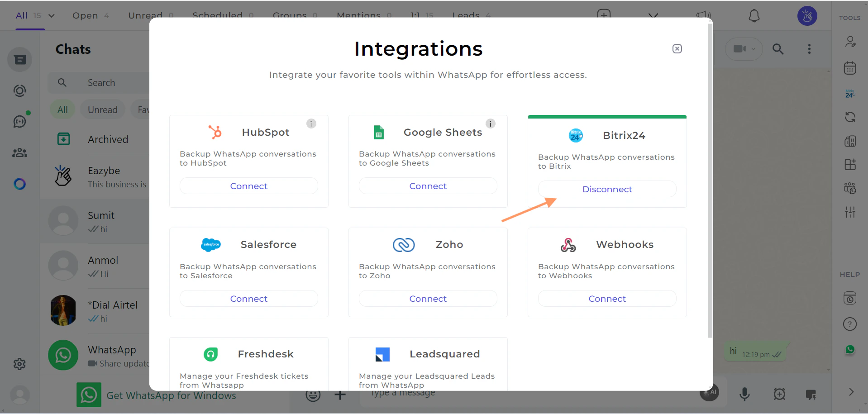Open Communities in the left sidebar

(19, 153)
